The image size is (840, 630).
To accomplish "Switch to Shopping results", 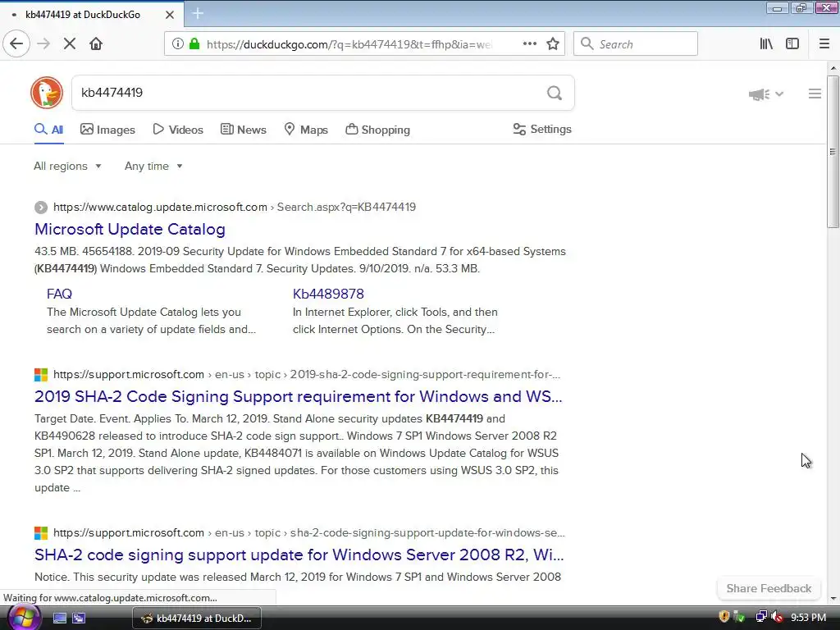I will click(377, 130).
